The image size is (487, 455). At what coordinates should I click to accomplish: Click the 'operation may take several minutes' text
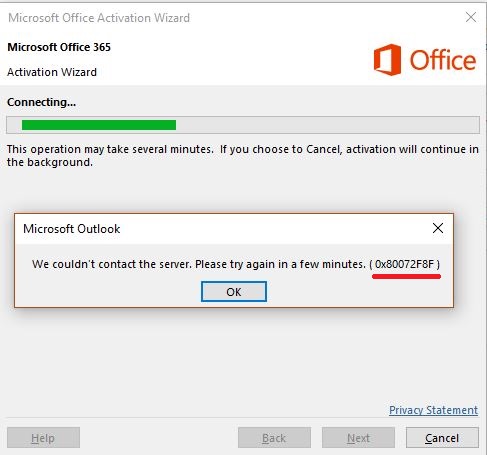click(122, 149)
